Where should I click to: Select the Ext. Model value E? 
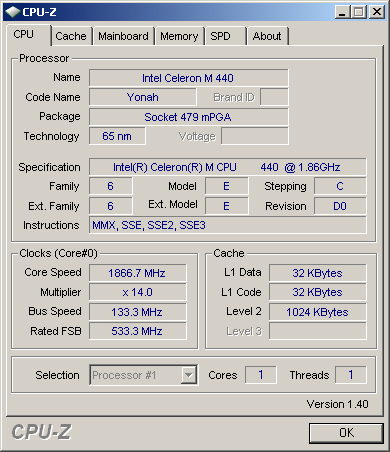[x=227, y=206]
